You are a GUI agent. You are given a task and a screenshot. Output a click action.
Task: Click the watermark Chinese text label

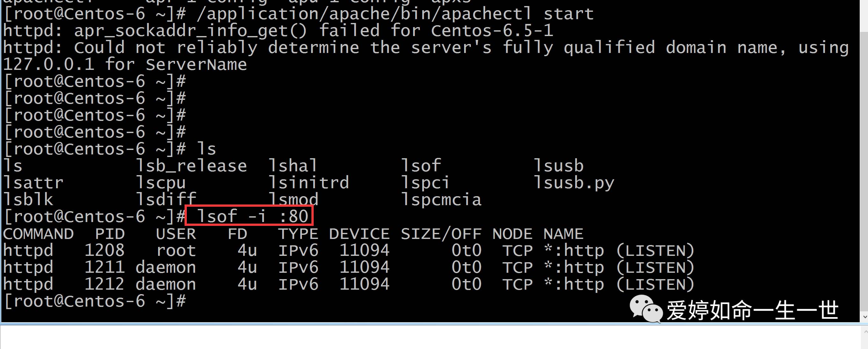[752, 310]
